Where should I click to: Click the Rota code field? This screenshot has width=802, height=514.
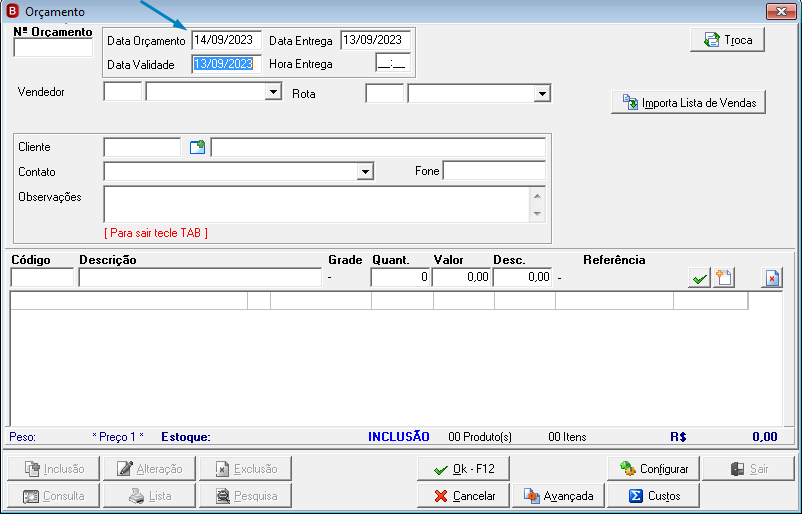tap(385, 94)
